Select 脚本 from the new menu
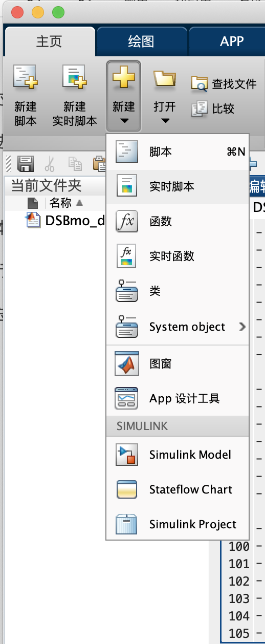This screenshot has width=265, height=644. click(x=178, y=152)
